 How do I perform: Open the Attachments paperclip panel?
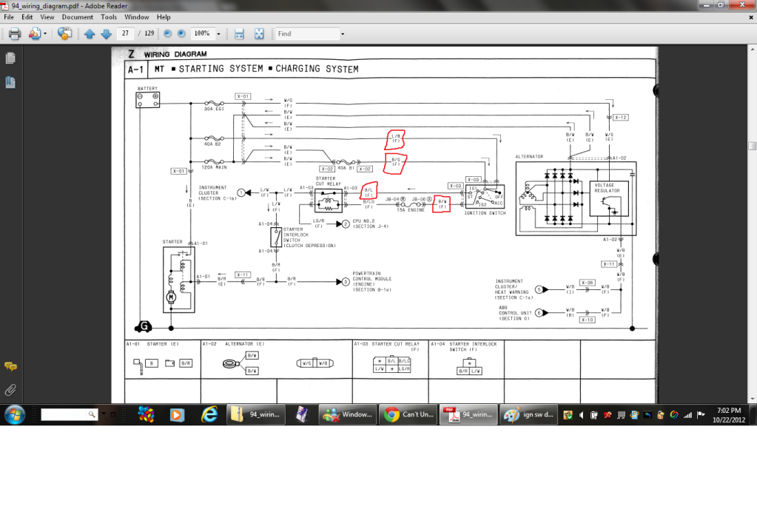click(10, 390)
